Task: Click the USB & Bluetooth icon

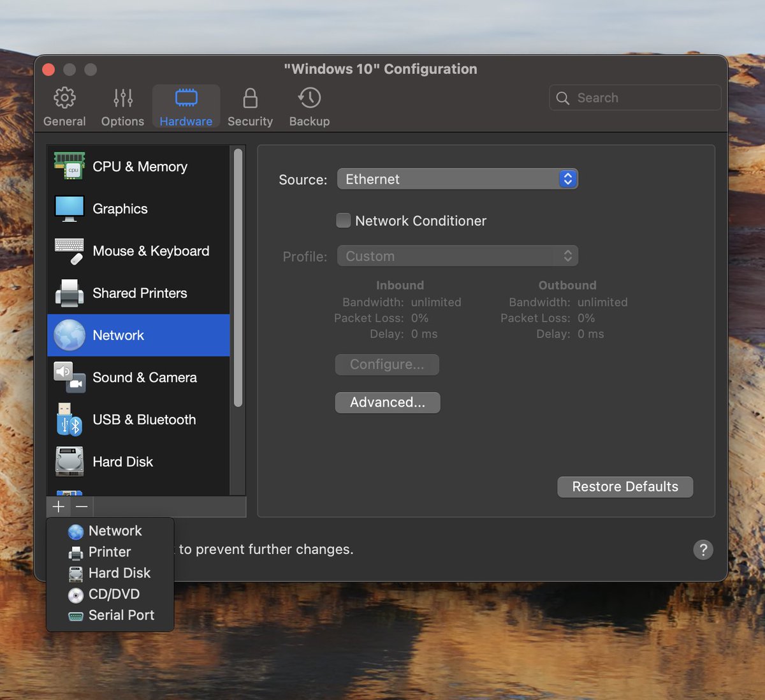Action: (x=69, y=419)
